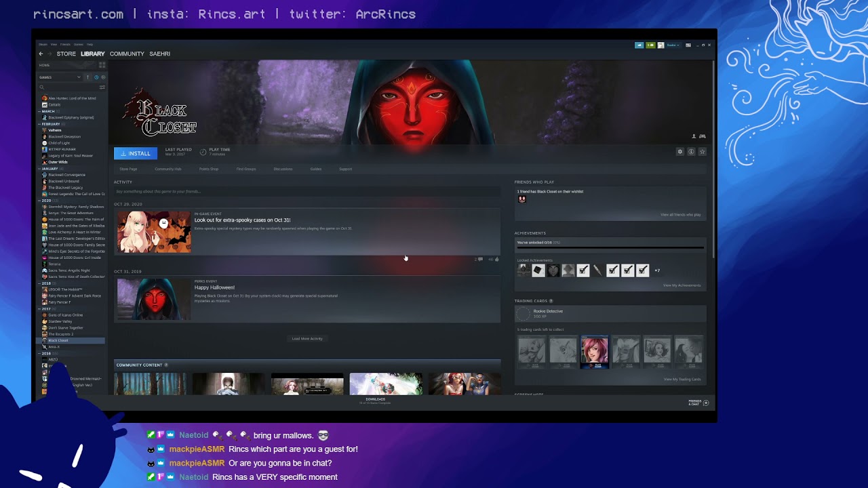Switch the library to grid view
Screen dimensions: 868x488
click(102, 65)
